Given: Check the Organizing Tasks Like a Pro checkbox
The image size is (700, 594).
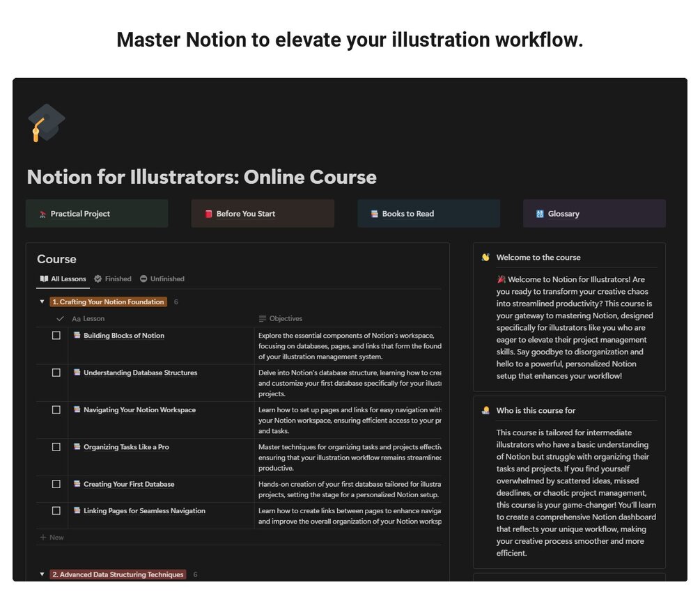Looking at the screenshot, I should click(x=56, y=447).
